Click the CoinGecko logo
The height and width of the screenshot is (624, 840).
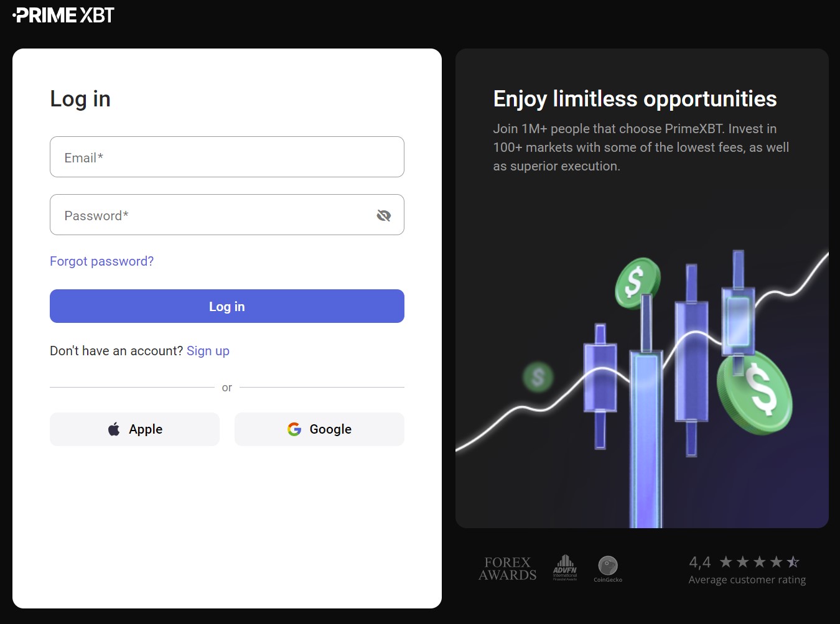click(608, 569)
